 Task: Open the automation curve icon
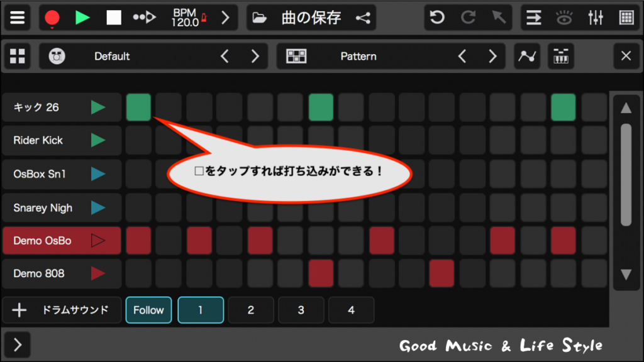click(527, 56)
